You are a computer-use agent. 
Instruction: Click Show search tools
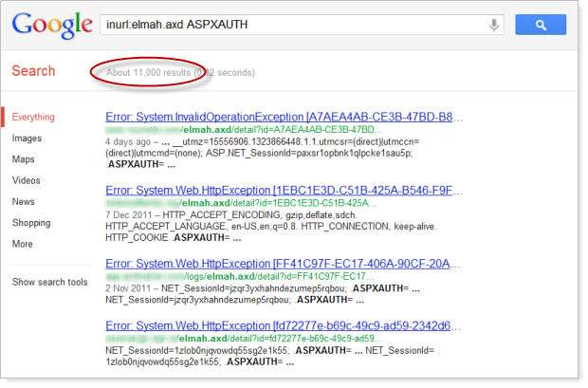(x=50, y=282)
